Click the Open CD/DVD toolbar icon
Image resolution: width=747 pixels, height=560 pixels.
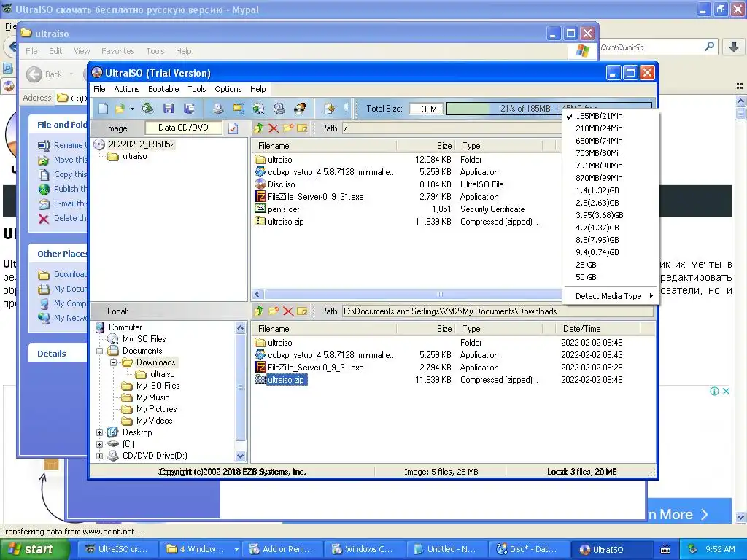[147, 109]
